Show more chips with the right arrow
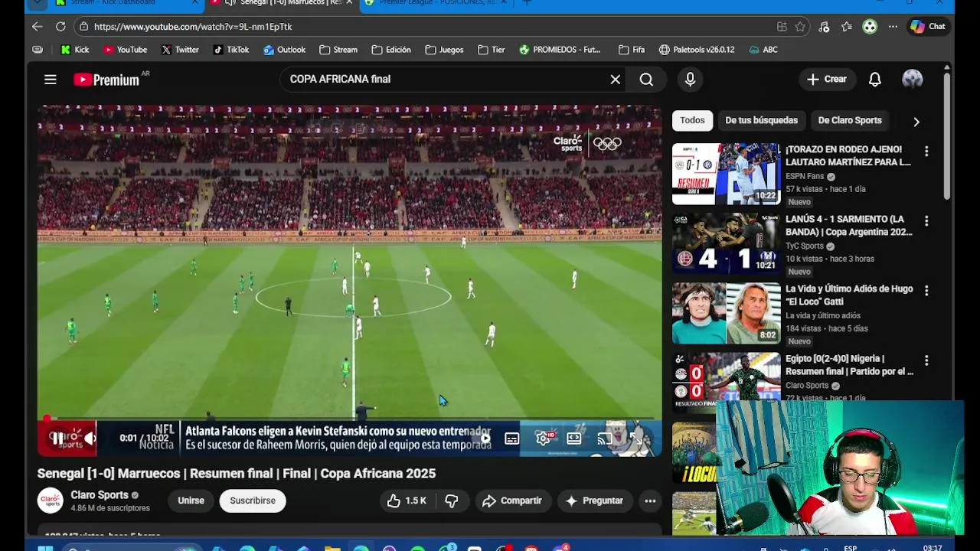The width and height of the screenshot is (980, 551). tap(916, 121)
